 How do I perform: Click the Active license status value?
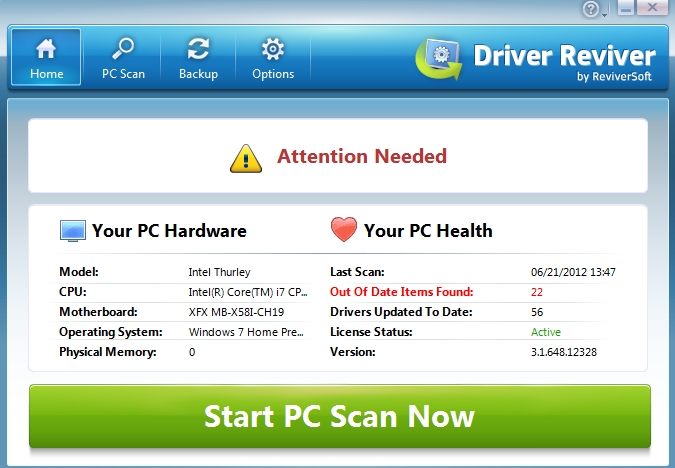(546, 332)
